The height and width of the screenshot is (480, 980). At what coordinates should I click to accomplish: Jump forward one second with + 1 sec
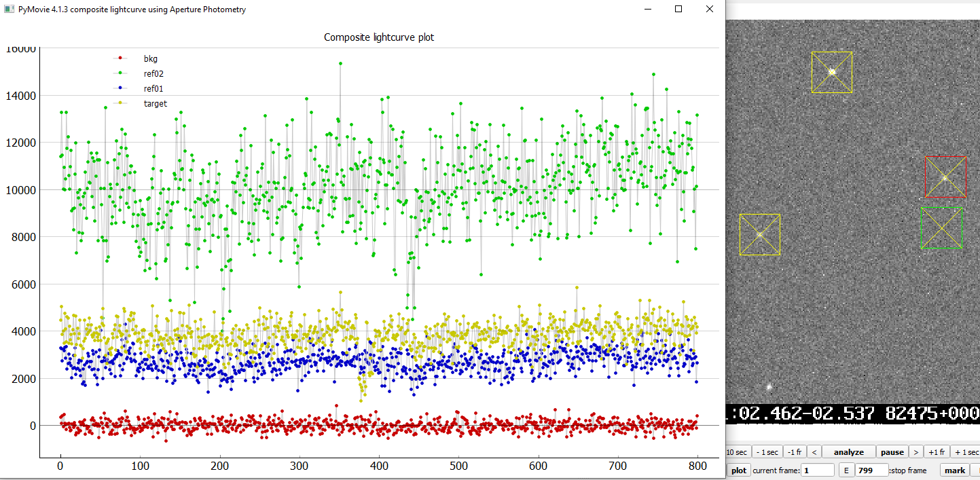pos(966,452)
